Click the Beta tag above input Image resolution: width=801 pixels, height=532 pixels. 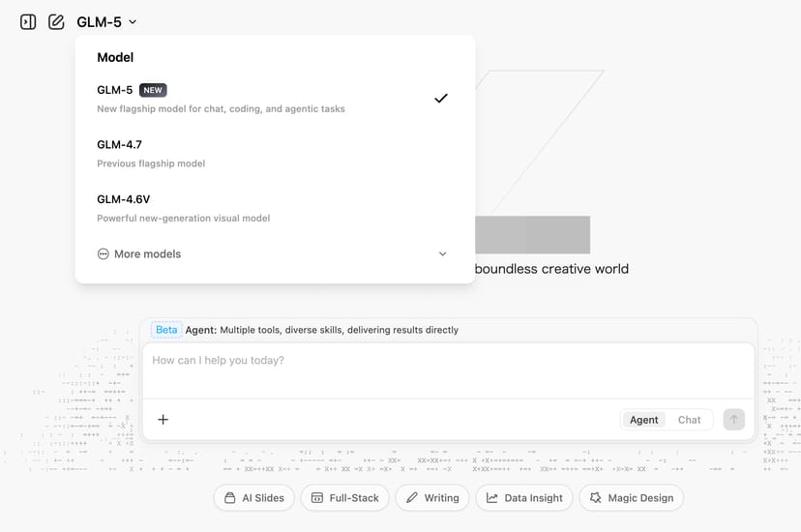166,330
